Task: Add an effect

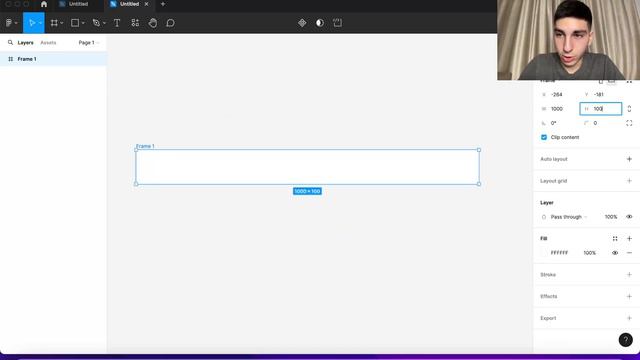Action: pos(629,296)
